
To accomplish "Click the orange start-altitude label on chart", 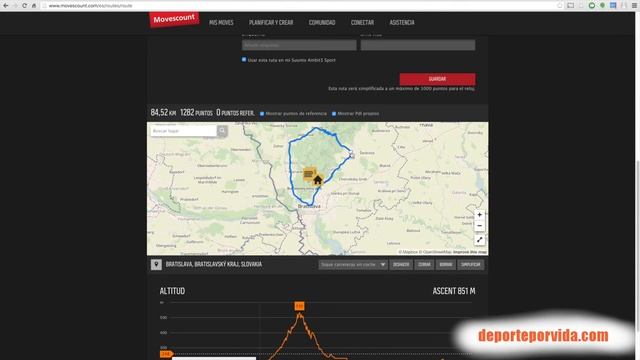I will (166, 354).
